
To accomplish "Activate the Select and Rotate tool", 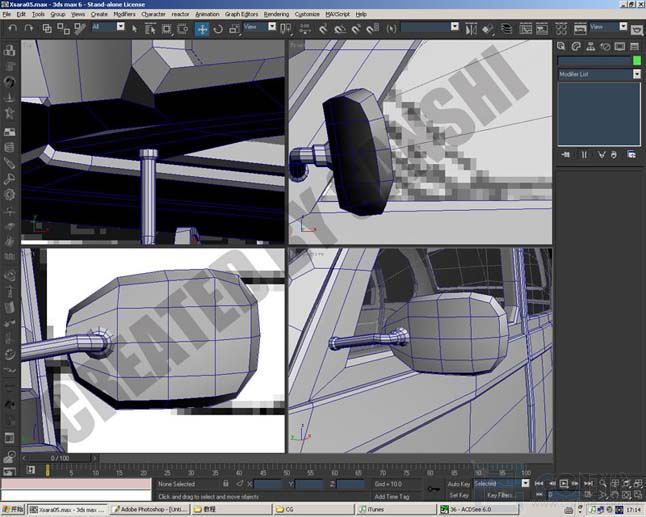I will click(218, 28).
